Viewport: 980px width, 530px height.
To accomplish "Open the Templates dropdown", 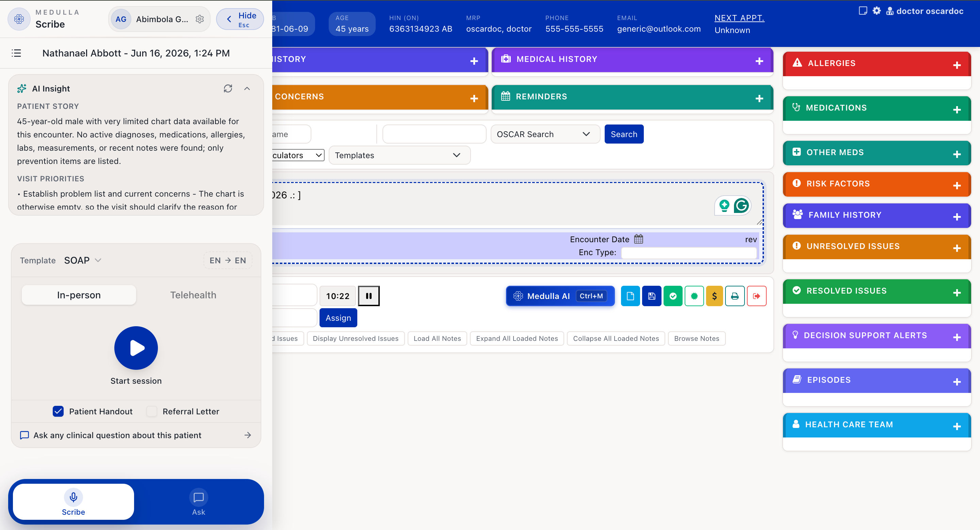I will [399, 155].
